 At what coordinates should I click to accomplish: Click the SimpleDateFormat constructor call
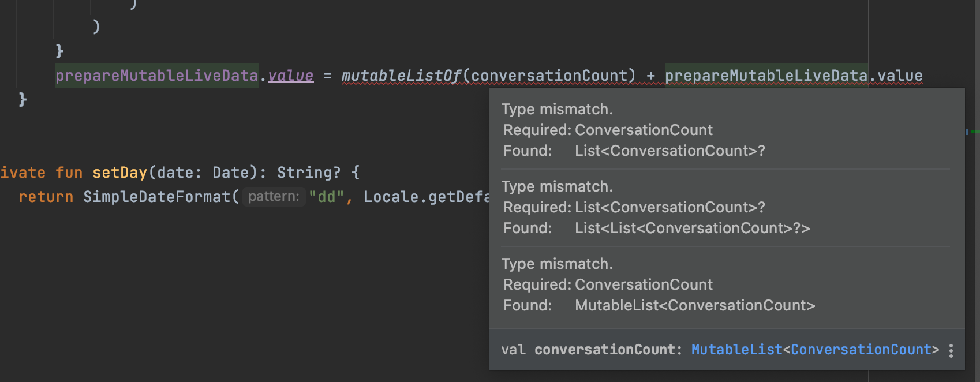click(156, 197)
